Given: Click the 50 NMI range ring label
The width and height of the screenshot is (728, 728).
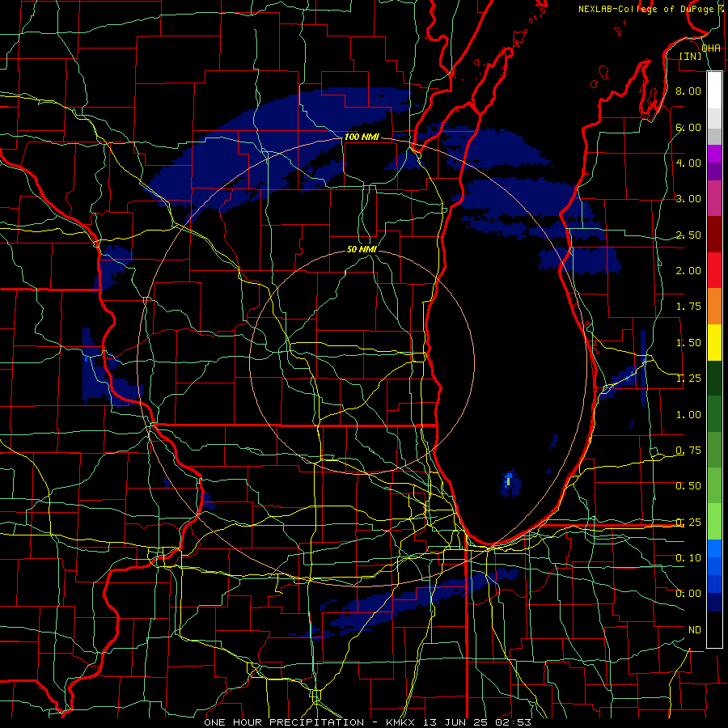Looking at the screenshot, I should (362, 249).
